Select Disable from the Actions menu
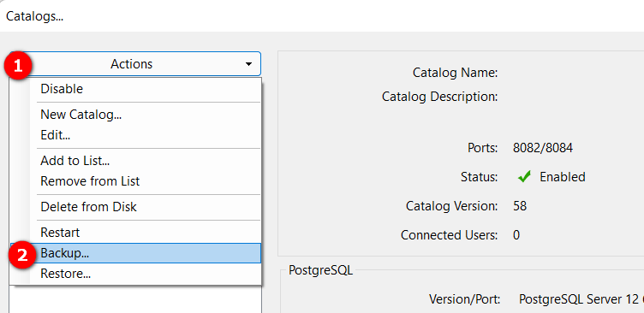Image resolution: width=644 pixels, height=313 pixels. click(x=145, y=89)
